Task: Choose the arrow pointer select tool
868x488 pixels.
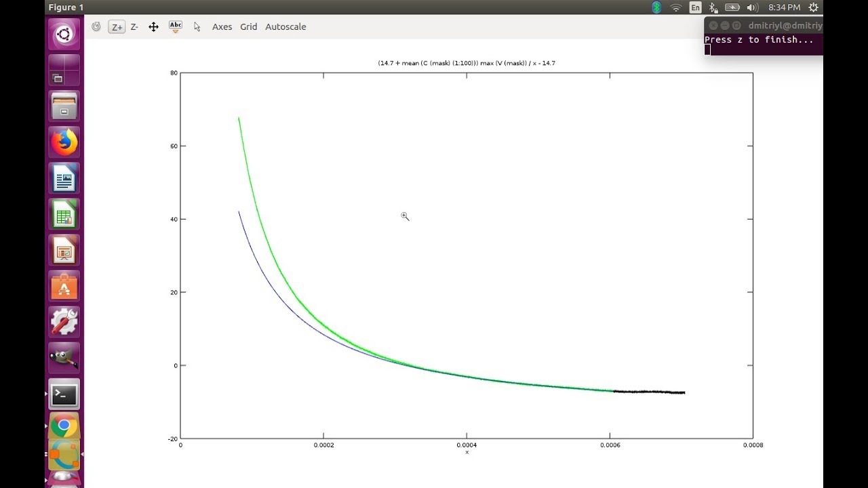Action: pos(197,26)
